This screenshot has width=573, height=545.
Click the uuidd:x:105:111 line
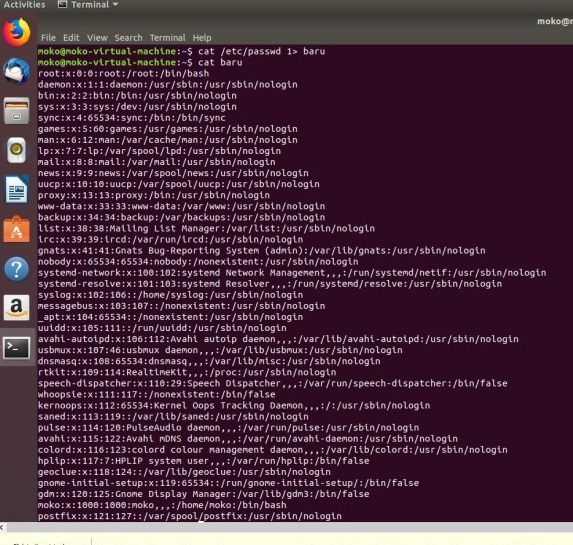(x=162, y=328)
